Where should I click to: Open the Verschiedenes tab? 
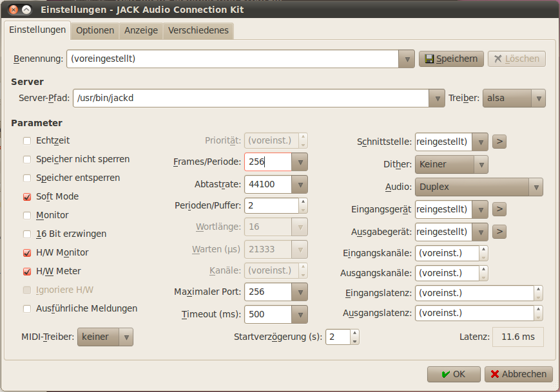pyautogui.click(x=198, y=30)
